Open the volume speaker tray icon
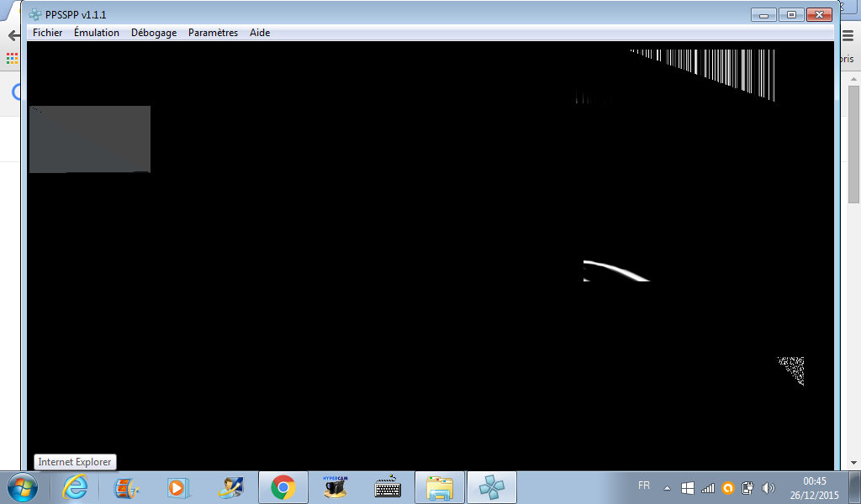The width and height of the screenshot is (861, 504). pyautogui.click(x=768, y=488)
